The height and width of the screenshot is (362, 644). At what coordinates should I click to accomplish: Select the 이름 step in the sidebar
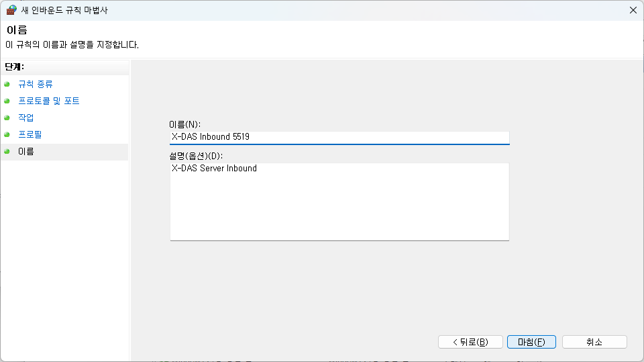26,151
